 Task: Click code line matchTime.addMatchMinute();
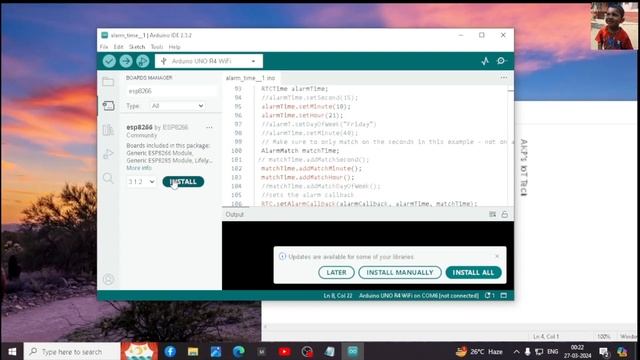(311, 168)
